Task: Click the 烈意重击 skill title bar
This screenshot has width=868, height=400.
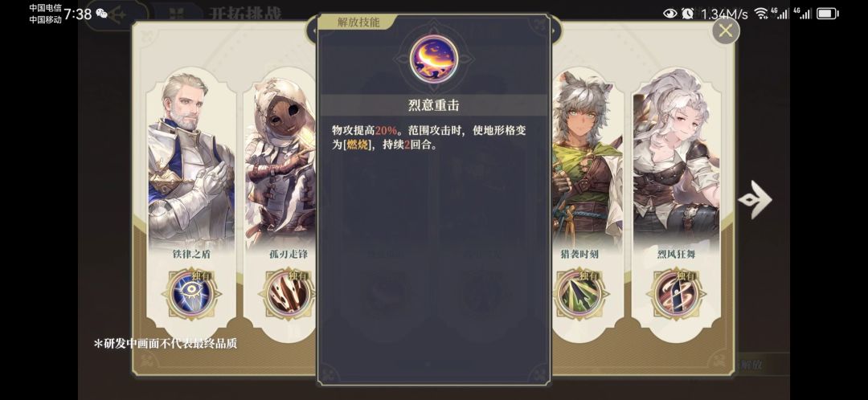Action: click(433, 105)
